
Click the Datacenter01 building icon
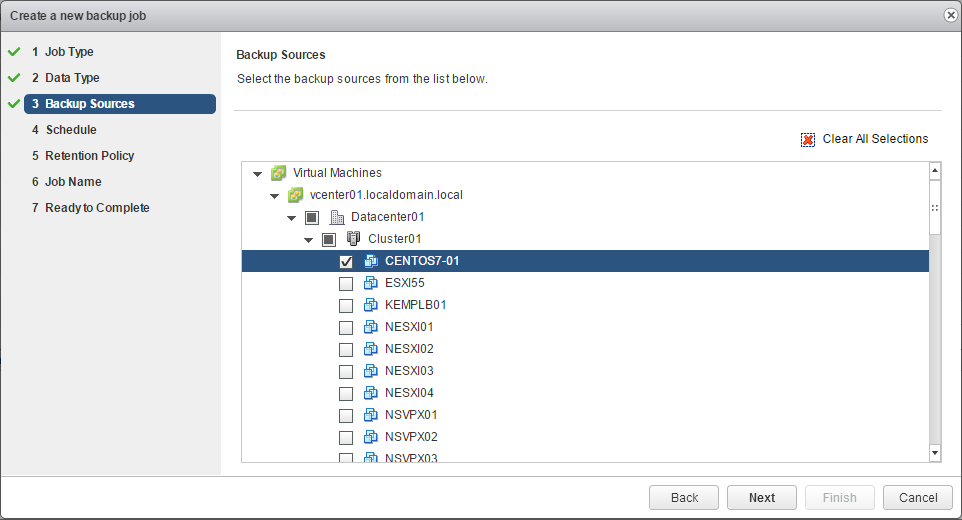(337, 217)
